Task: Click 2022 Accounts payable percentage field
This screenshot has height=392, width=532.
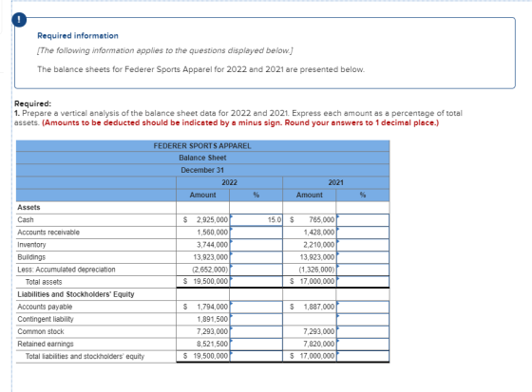Action: pos(256,307)
